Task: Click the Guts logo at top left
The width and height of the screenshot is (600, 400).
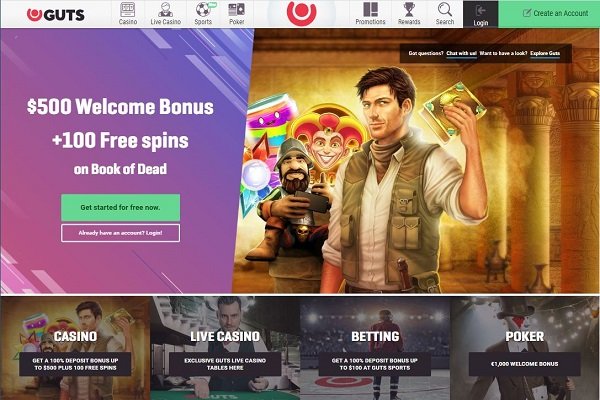Action: 56,15
